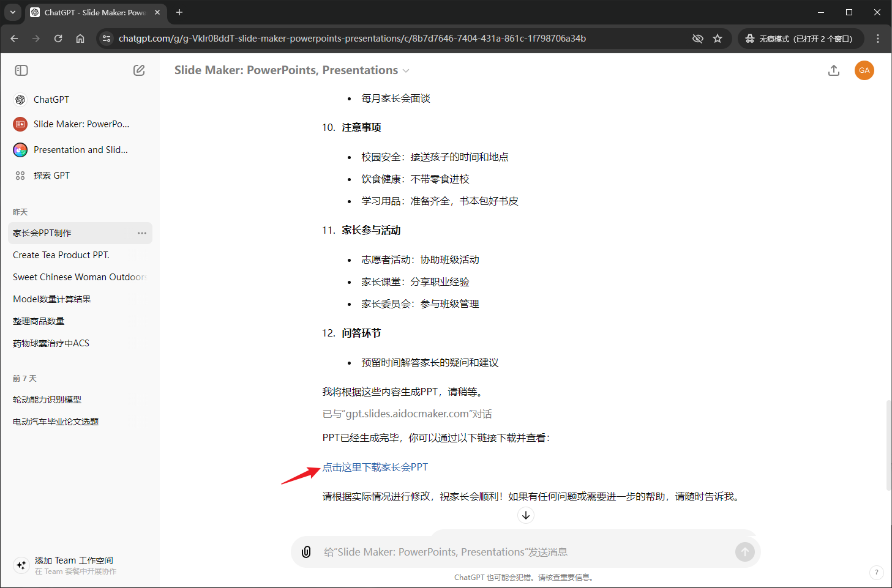892x588 pixels.
Task: Open the question mark help button
Action: [x=876, y=573]
